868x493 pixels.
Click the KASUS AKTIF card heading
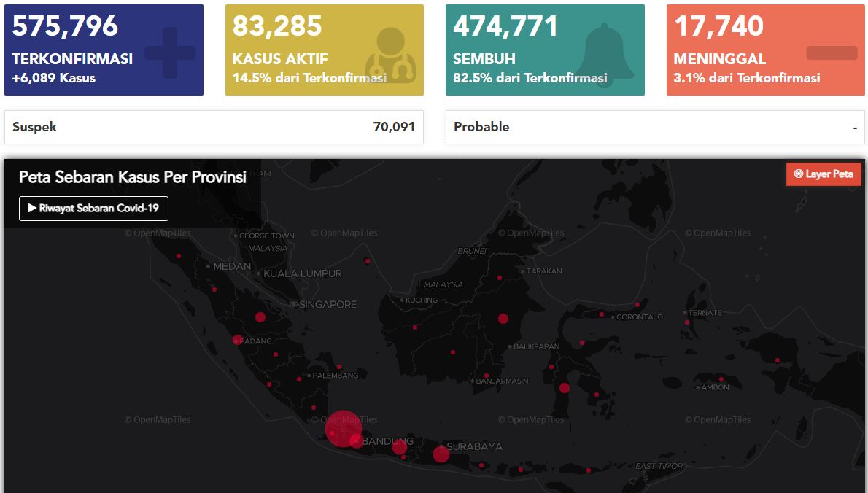280,58
